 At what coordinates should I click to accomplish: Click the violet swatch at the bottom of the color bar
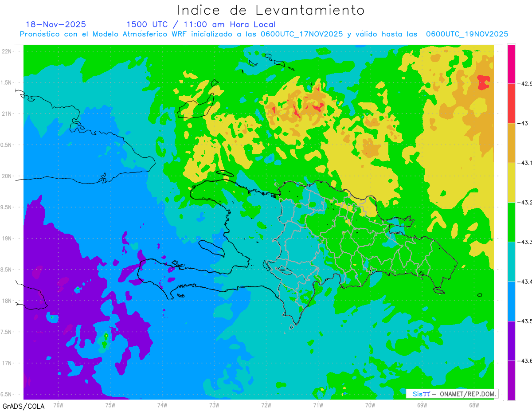511,380
